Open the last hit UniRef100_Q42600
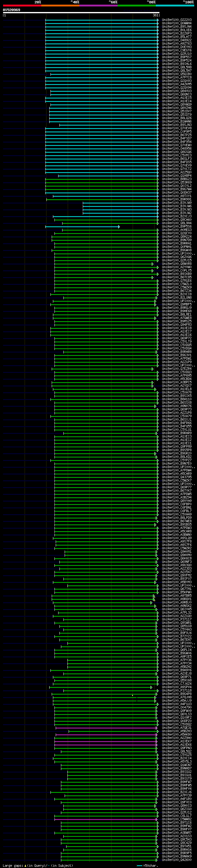Screen dimensions: 197x868 [177, 860]
